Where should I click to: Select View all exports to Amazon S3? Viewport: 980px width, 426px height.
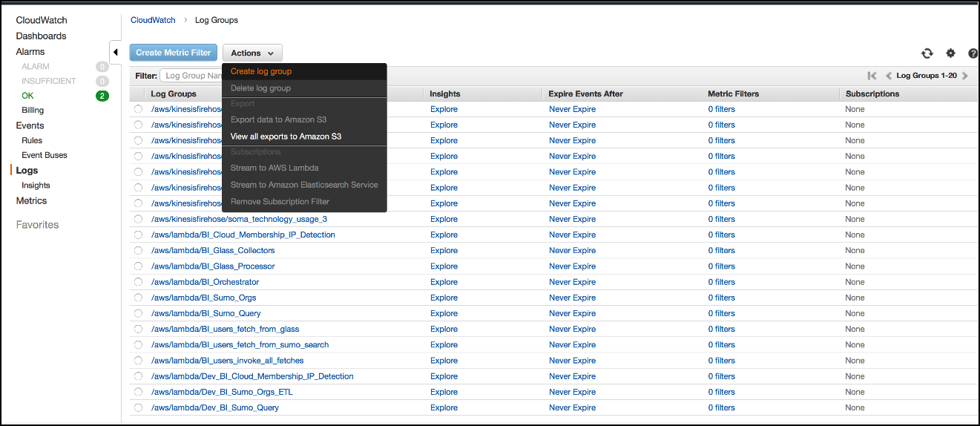pyautogui.click(x=286, y=137)
